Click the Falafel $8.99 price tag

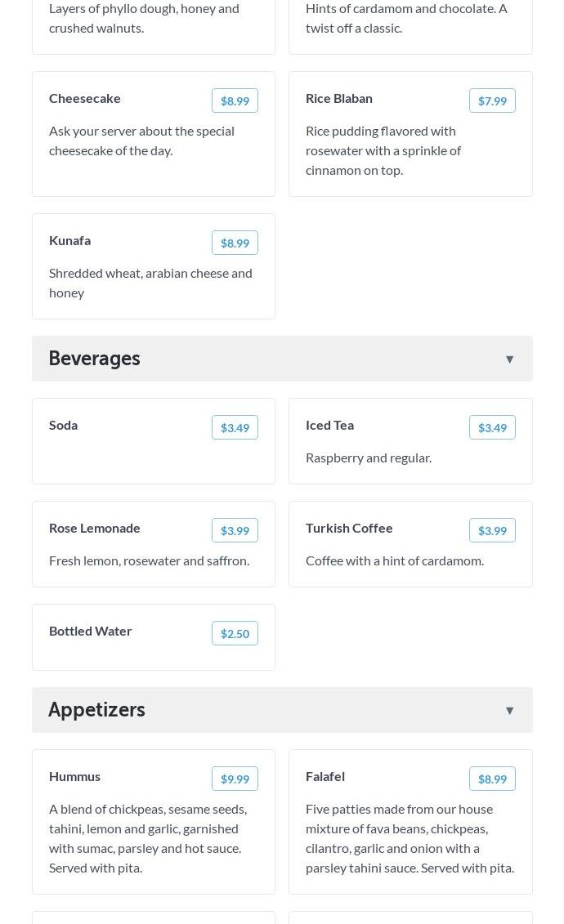[x=492, y=779]
